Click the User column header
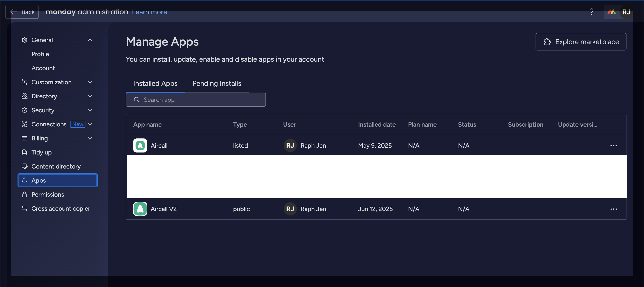644x287 pixels. point(290,124)
